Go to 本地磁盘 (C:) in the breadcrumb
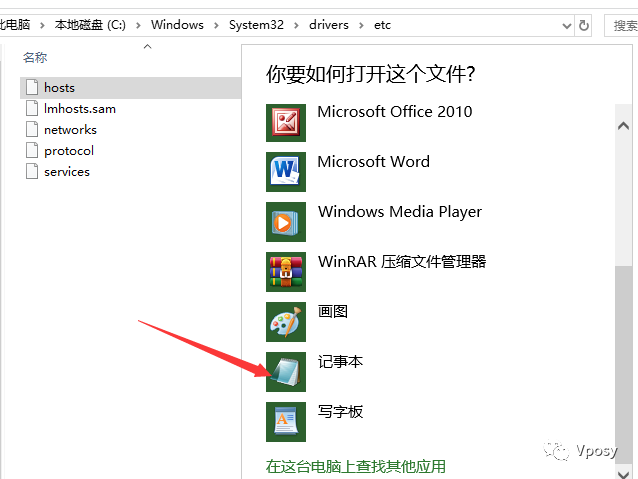Image resolution: width=638 pixels, height=479 pixels. 90,25
